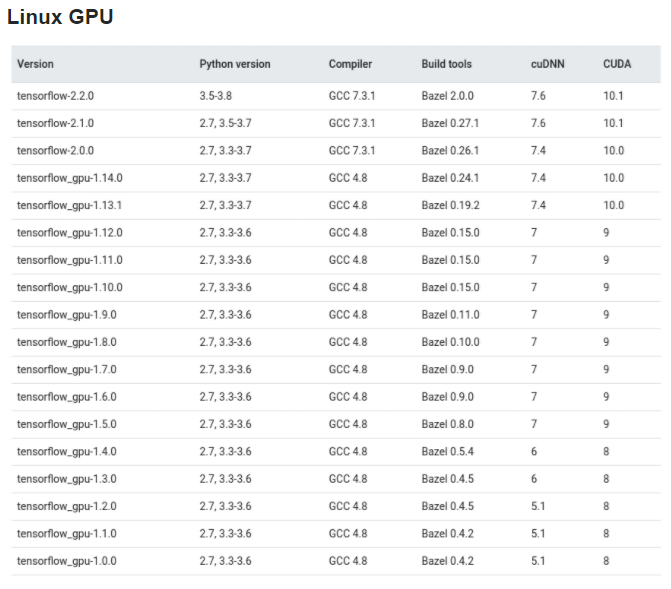Select the Compiler column header
The image size is (671, 589).
(x=350, y=64)
